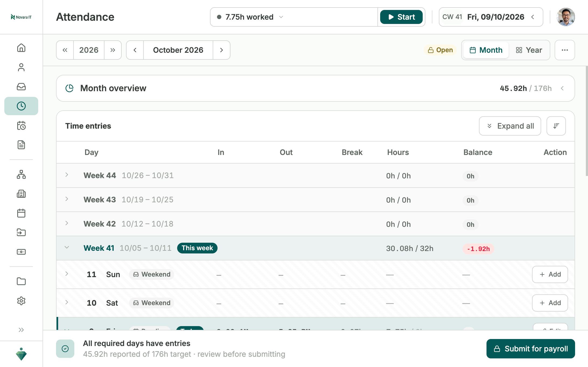
Task: Open the folder files sidebar icon
Action: tap(21, 281)
